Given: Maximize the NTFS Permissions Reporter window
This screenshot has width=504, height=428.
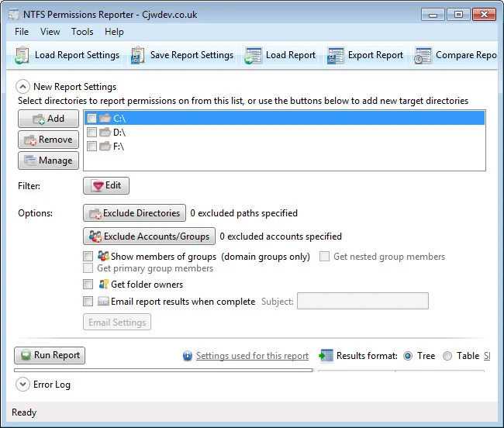Looking at the screenshot, I should (x=458, y=15).
